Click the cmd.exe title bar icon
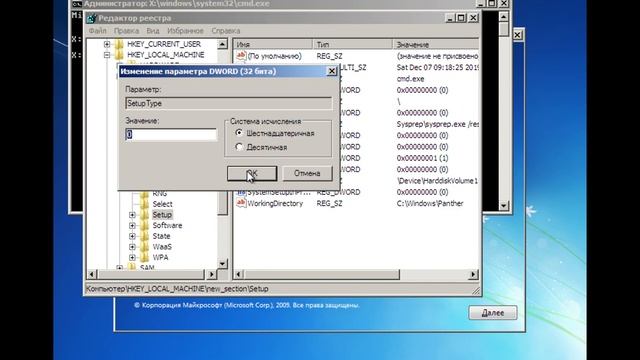 click(77, 4)
